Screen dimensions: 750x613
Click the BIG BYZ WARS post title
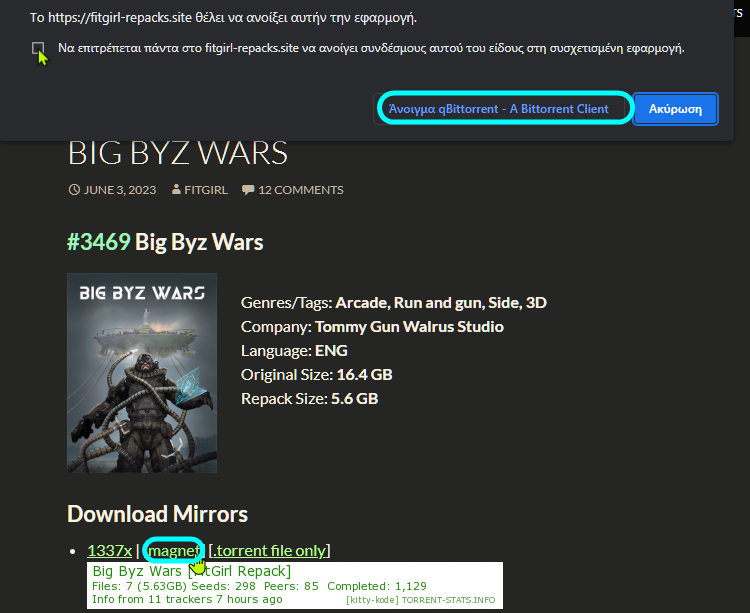point(178,153)
